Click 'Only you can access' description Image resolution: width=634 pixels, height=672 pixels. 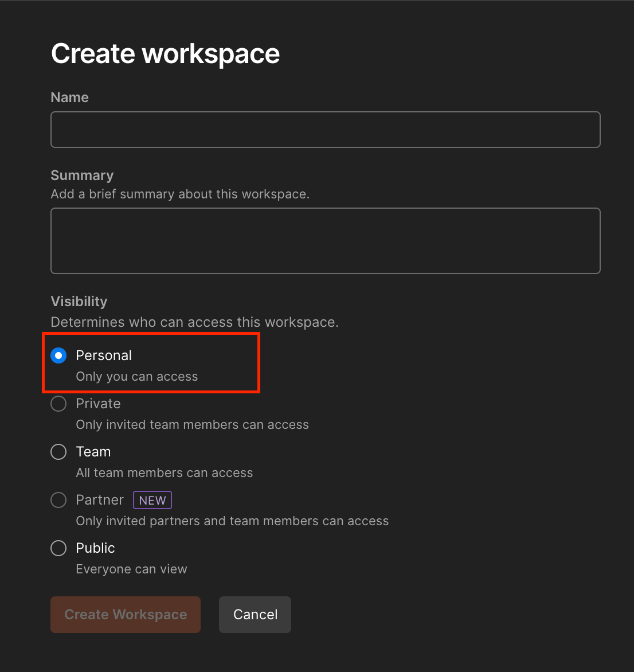pos(137,377)
